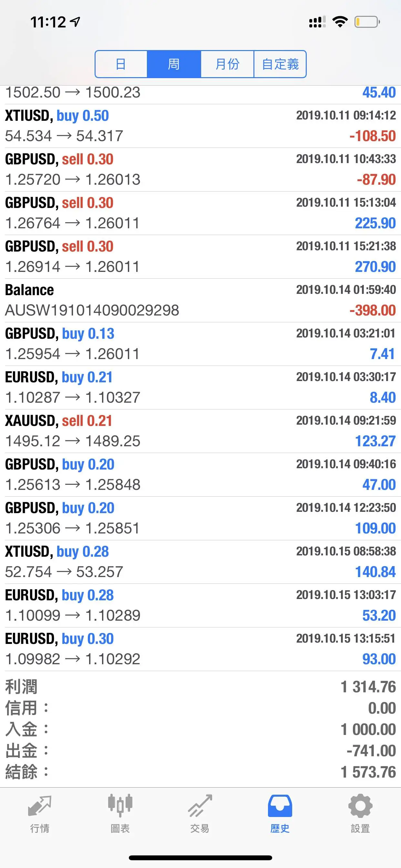Open the EURUSD buy 0.30 trade entry
This screenshot has height=868, width=401.
tap(200, 649)
